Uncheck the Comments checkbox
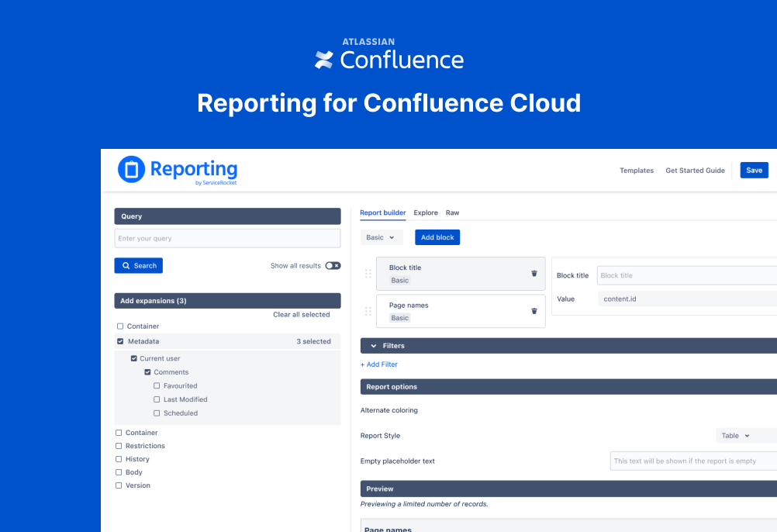 point(147,372)
